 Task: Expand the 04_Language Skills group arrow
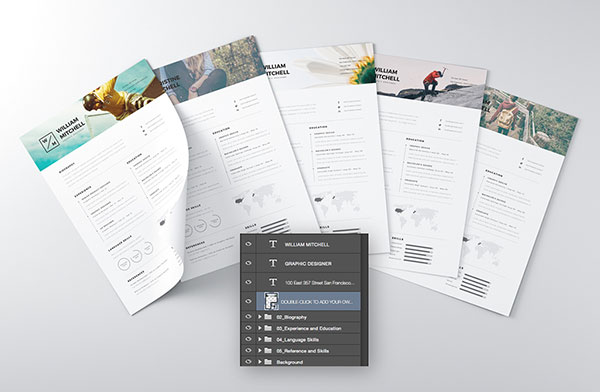[x=260, y=340]
